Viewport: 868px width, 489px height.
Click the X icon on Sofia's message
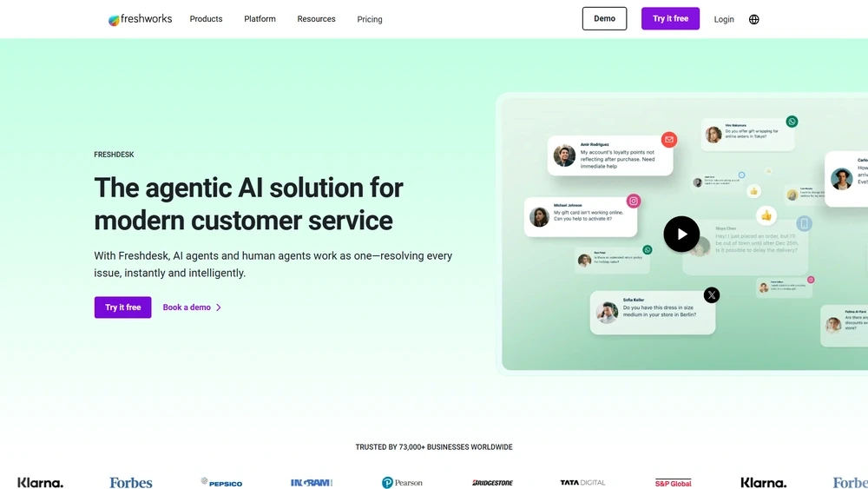click(712, 295)
